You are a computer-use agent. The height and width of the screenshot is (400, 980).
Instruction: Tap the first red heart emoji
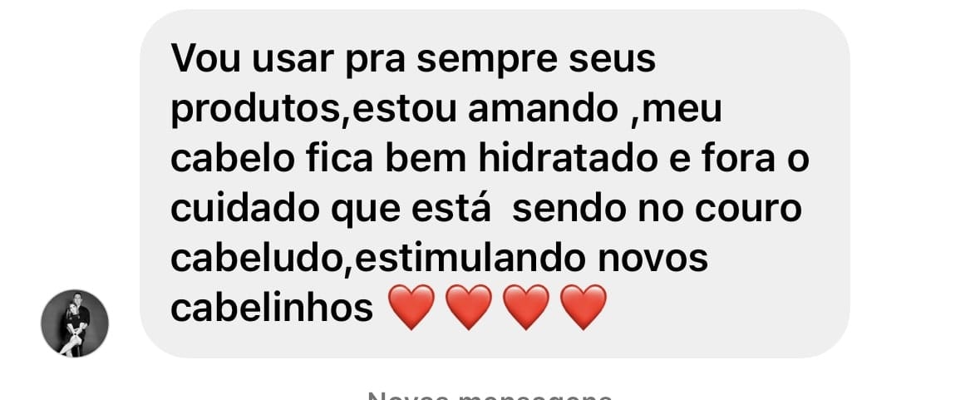click(411, 307)
